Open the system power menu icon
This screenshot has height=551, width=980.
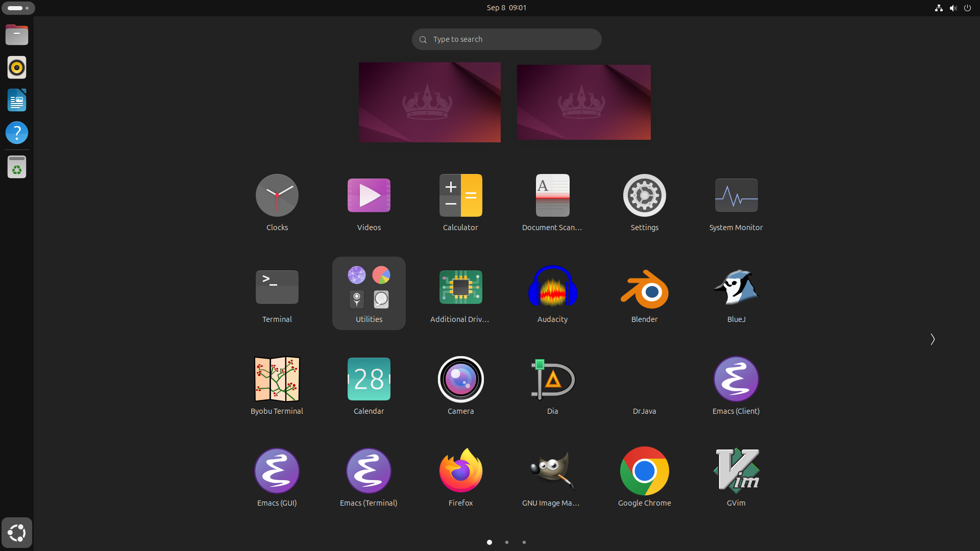pyautogui.click(x=967, y=8)
